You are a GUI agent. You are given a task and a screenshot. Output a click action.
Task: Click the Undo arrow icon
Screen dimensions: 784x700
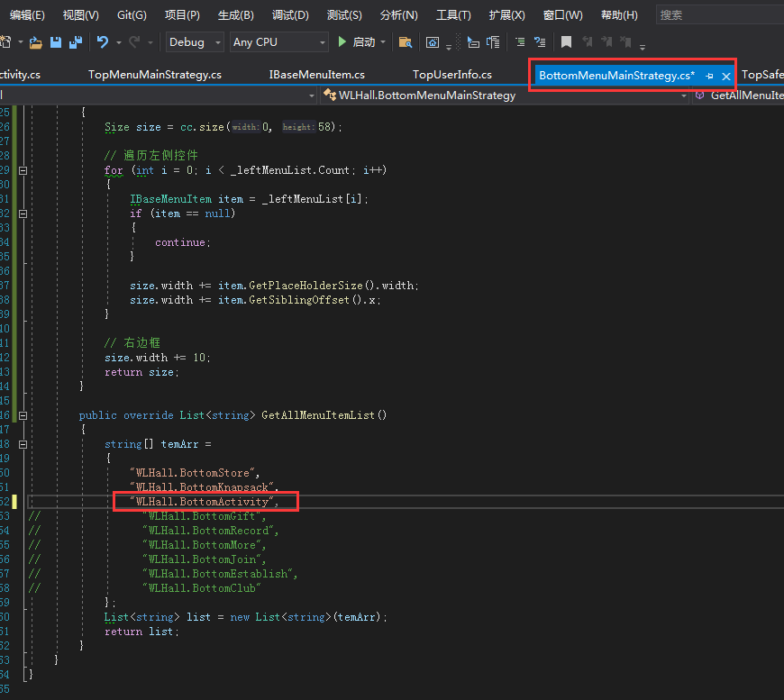point(102,42)
